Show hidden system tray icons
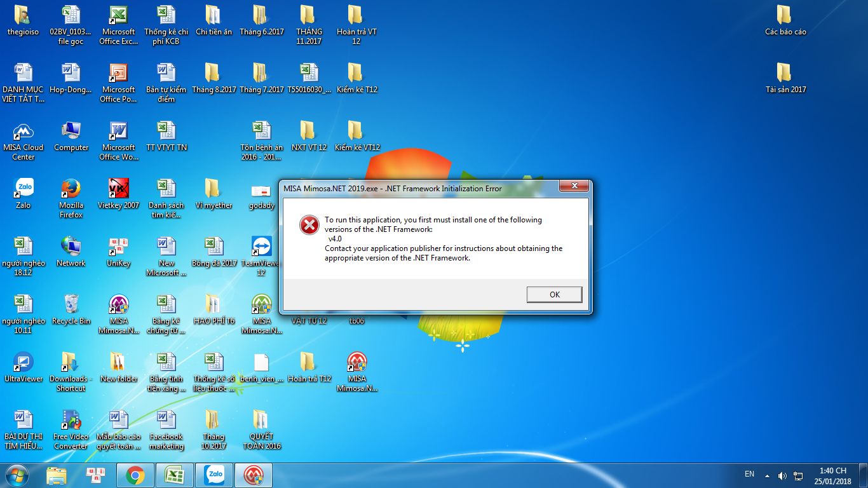This screenshot has height=488, width=868. [767, 475]
